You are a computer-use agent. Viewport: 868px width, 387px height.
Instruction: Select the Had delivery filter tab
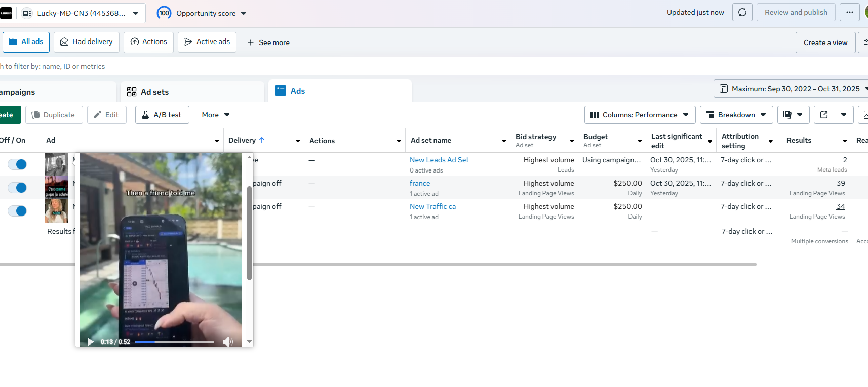coord(86,42)
